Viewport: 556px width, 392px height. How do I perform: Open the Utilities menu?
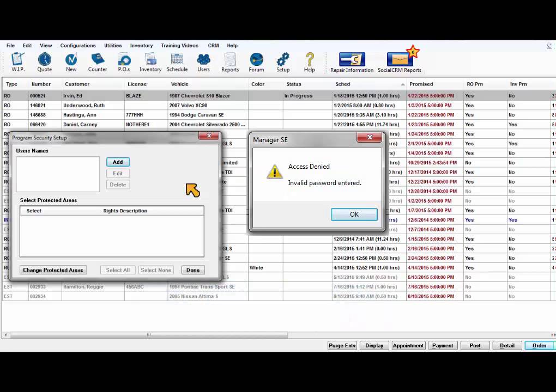click(x=113, y=46)
